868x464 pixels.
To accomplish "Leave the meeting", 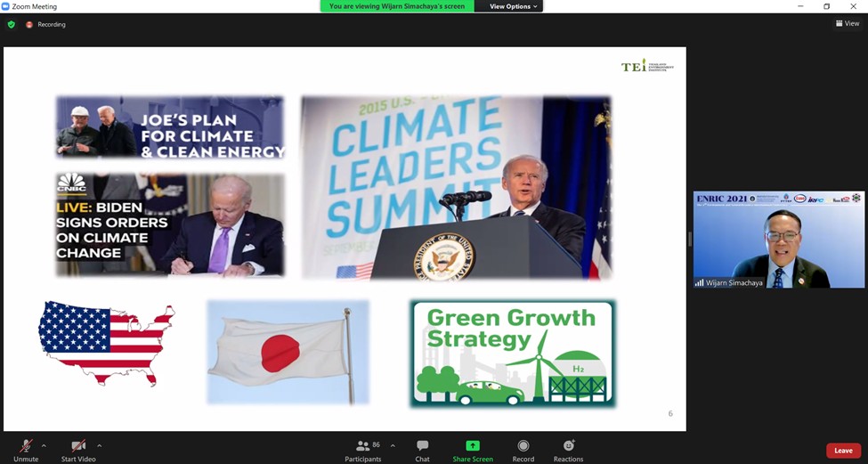I will 843,450.
